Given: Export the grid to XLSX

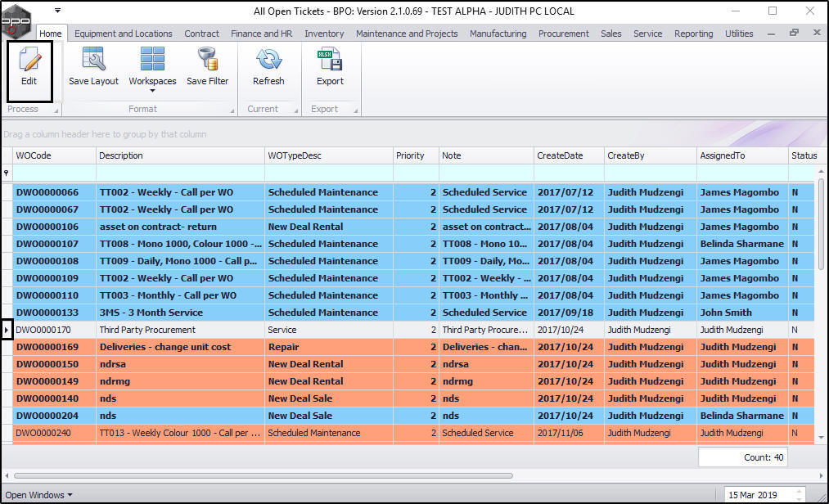Looking at the screenshot, I should coord(330,66).
